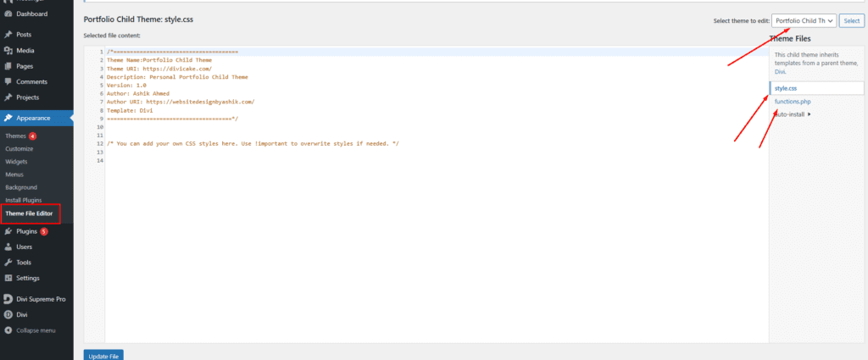The width and height of the screenshot is (868, 360).
Task: Click the Projects pin icon
Action: pos(8,97)
